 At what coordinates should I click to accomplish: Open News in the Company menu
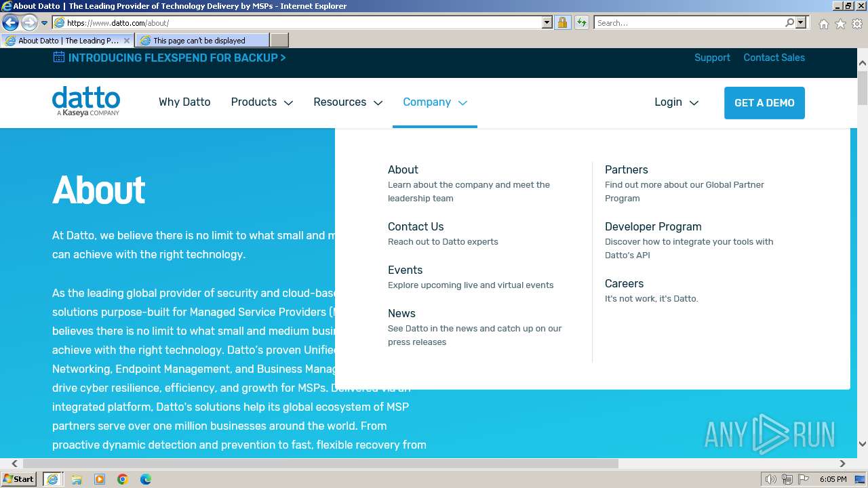pos(401,313)
